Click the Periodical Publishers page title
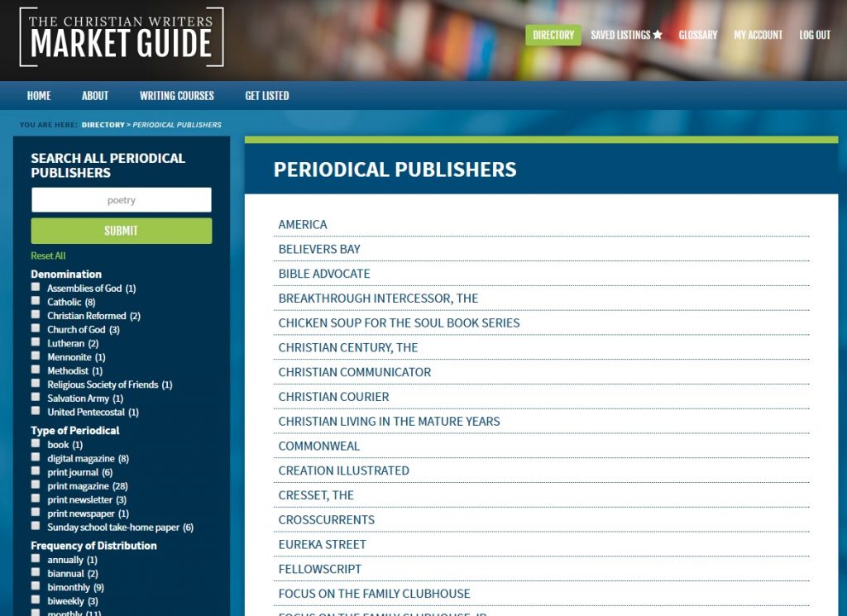847x616 pixels. point(395,170)
